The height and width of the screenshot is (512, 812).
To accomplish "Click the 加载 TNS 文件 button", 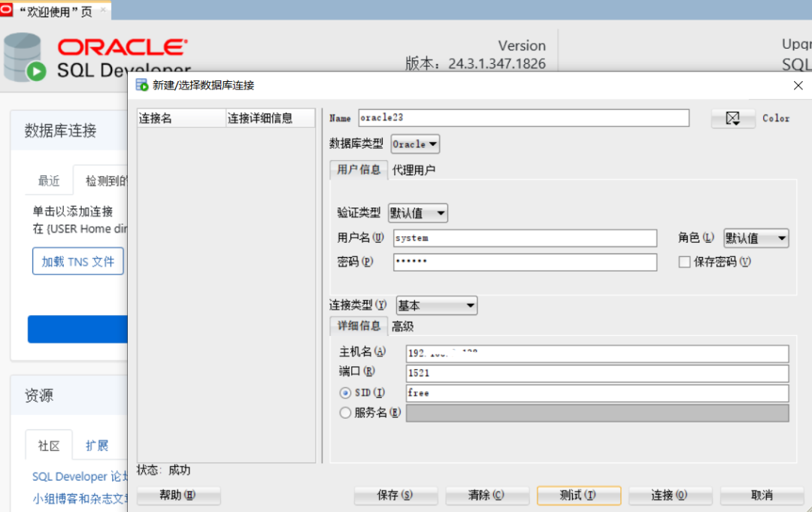I will coord(78,262).
